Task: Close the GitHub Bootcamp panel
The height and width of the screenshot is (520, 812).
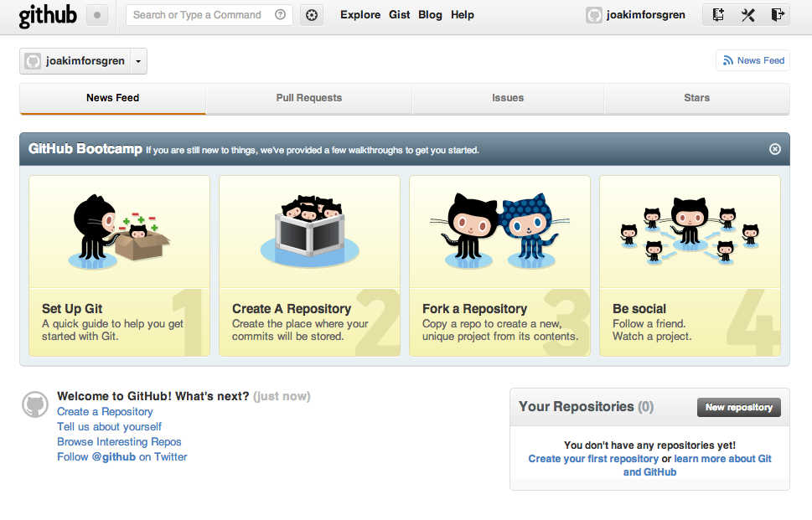Action: click(x=775, y=149)
